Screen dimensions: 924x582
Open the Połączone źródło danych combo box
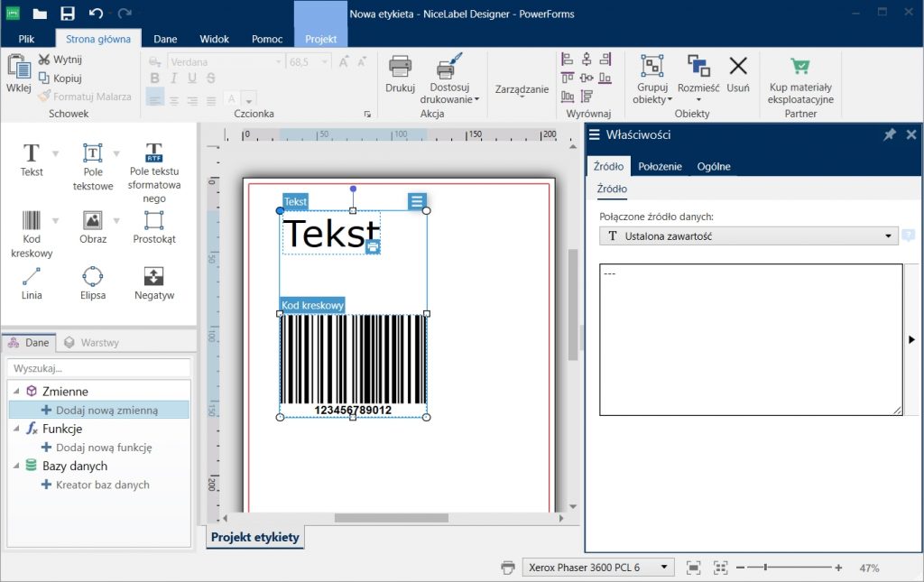click(x=748, y=236)
